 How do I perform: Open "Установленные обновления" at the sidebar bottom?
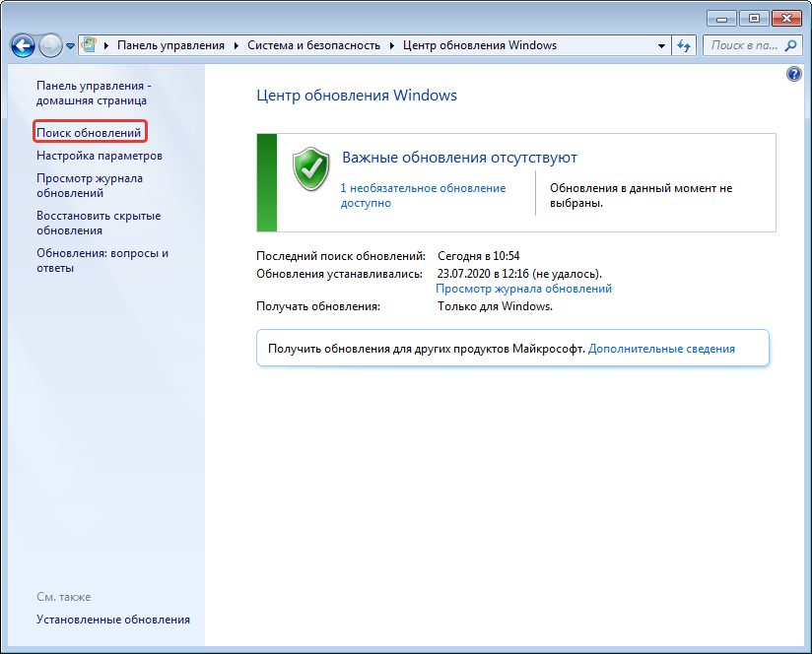click(113, 620)
